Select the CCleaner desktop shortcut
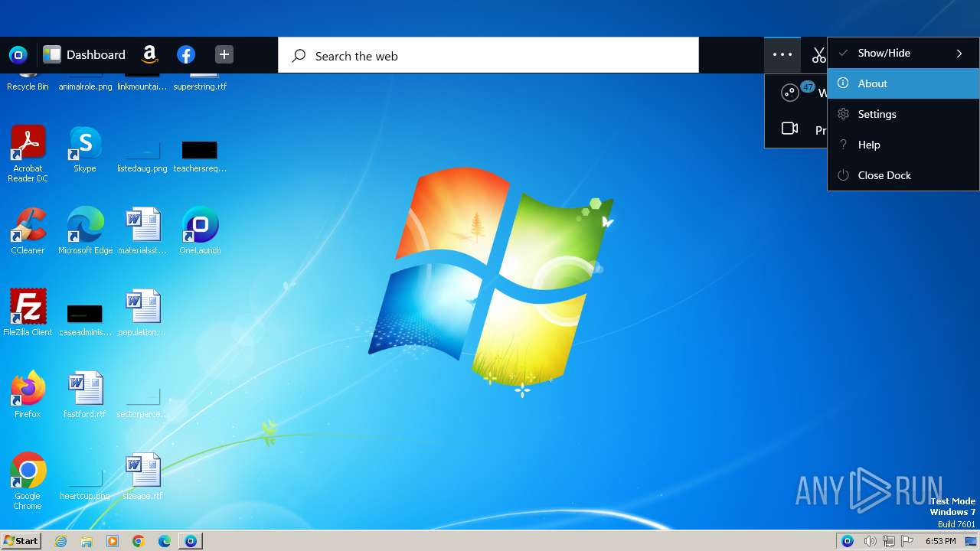Screen dimensions: 980x551 pyautogui.click(x=28, y=230)
